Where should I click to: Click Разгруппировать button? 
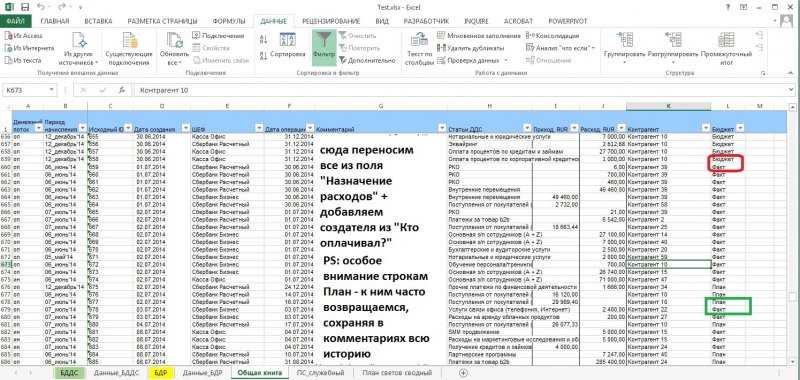coord(672,49)
